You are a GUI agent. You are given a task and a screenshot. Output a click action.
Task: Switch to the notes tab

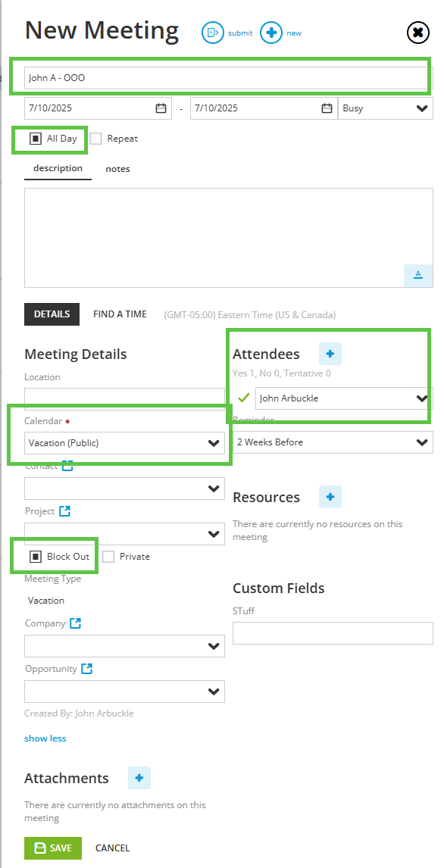pos(118,169)
